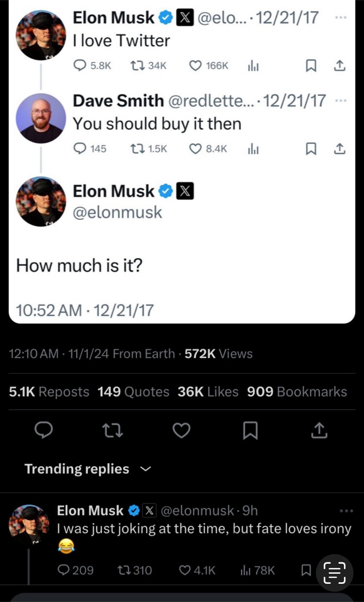
Task: Repost the main post via repost icon
Action: click(x=113, y=430)
